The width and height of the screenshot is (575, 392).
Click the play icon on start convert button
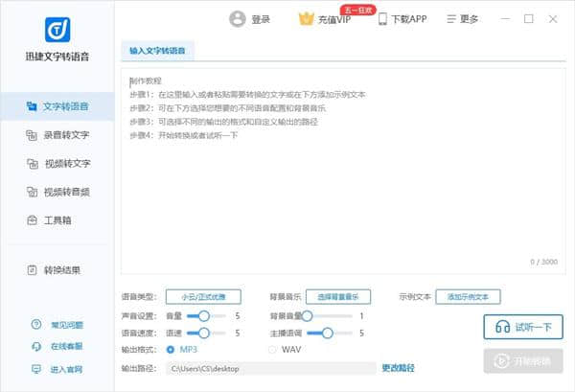point(501,360)
